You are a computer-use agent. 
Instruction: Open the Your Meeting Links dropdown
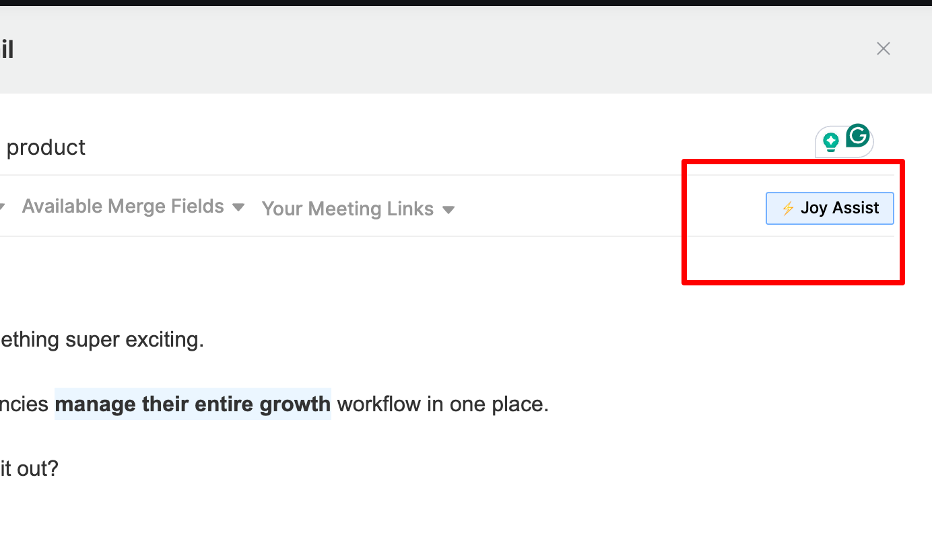358,209
